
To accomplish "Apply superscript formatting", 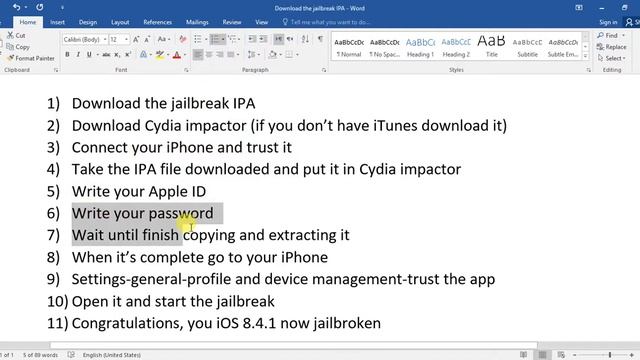I will click(128, 54).
